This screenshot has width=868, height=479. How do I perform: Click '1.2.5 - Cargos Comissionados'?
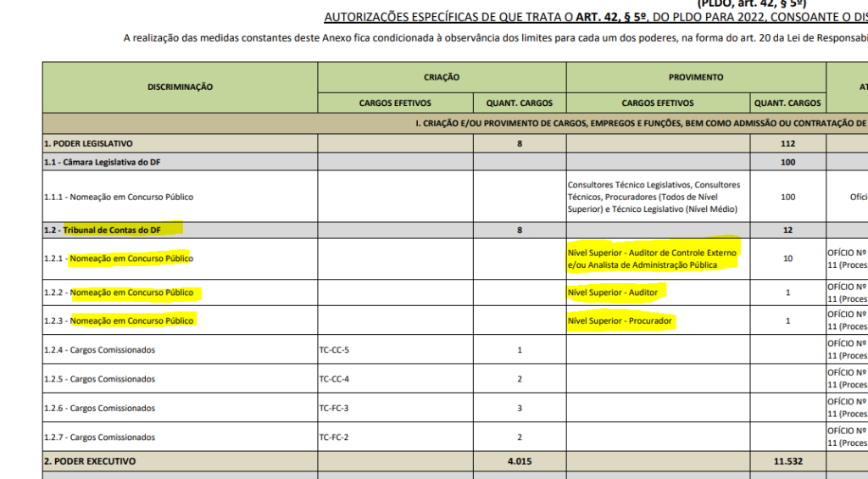coord(100,379)
